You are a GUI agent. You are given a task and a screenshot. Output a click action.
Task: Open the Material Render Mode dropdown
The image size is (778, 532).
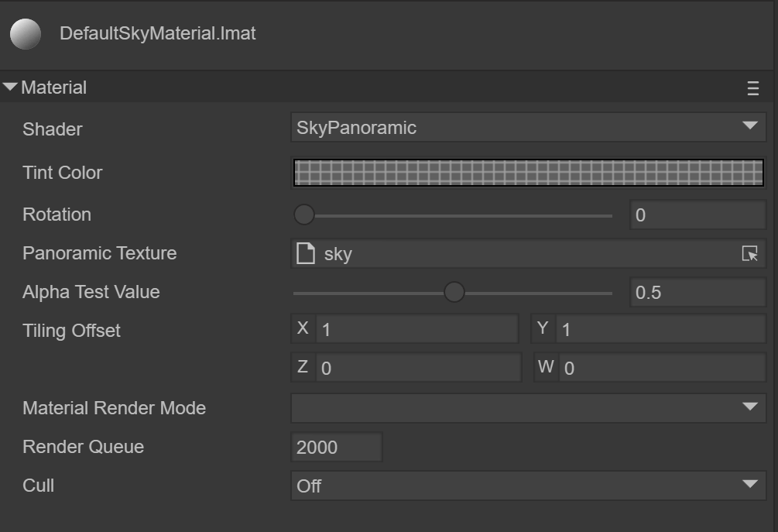(x=528, y=408)
